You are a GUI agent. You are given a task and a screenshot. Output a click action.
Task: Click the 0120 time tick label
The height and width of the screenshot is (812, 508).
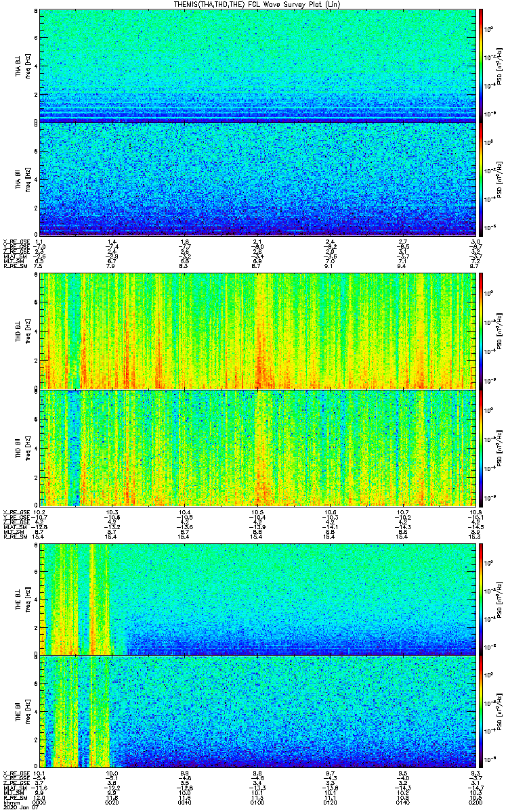coord(330,802)
